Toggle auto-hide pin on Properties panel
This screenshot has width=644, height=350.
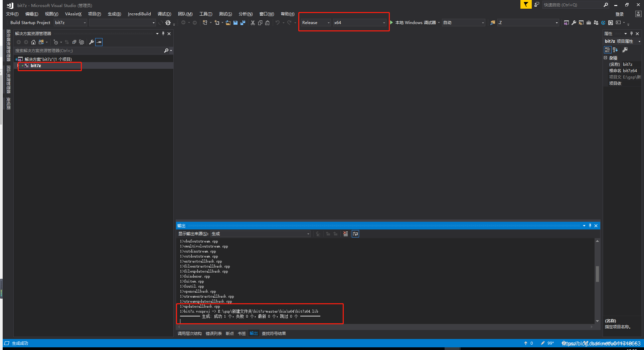(x=631, y=33)
